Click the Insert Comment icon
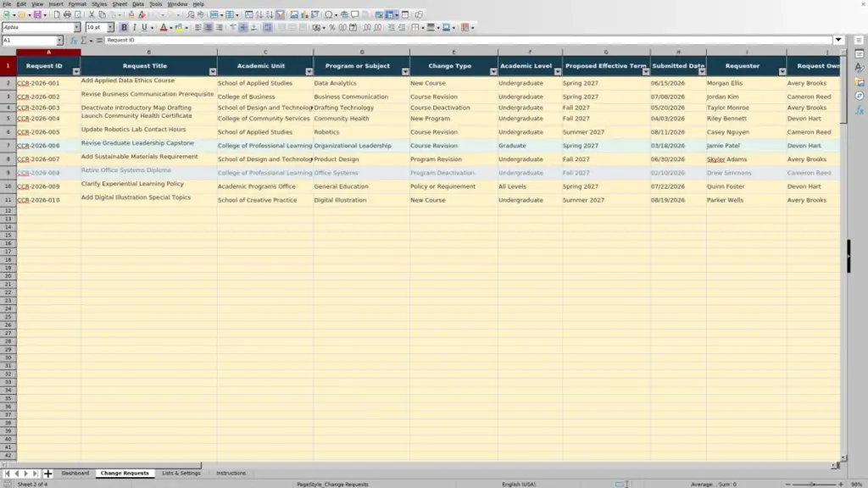 point(355,14)
